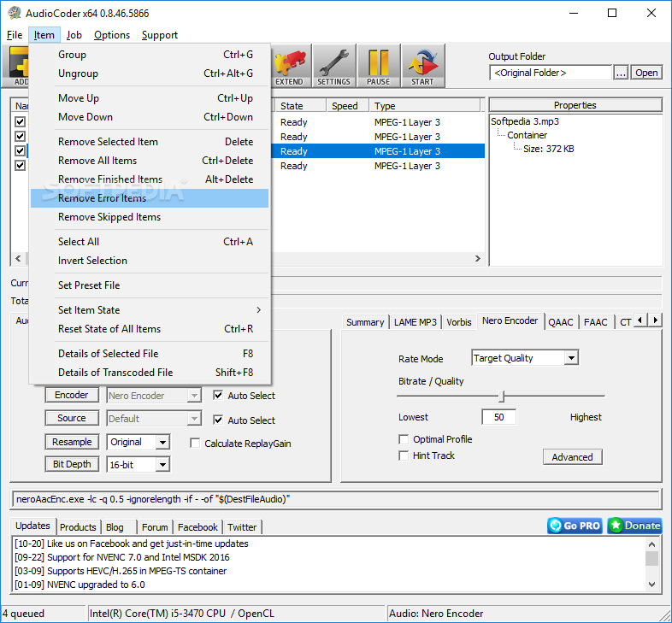Switch to the Summary tab
The width and height of the screenshot is (672, 623).
click(x=365, y=322)
